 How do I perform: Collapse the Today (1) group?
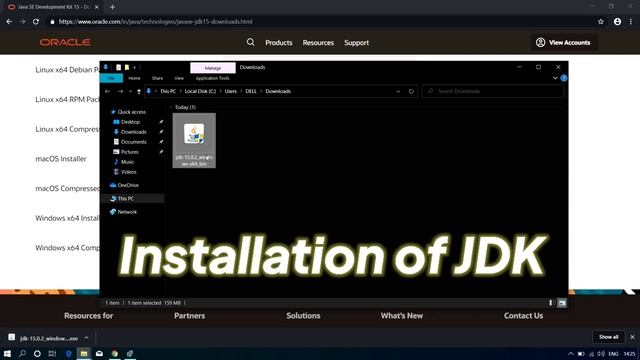click(x=171, y=107)
